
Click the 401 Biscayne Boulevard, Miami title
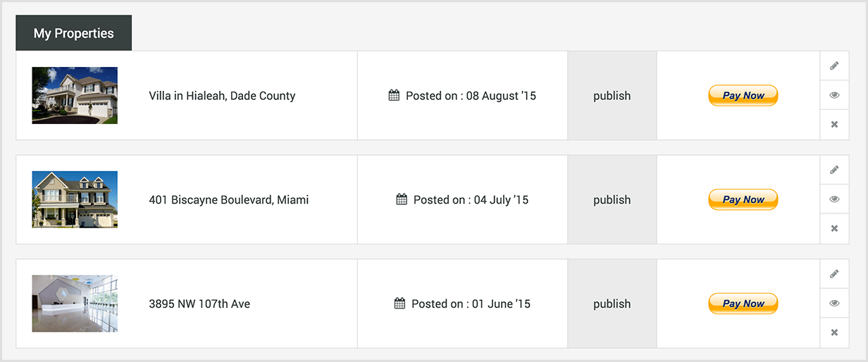tap(228, 200)
